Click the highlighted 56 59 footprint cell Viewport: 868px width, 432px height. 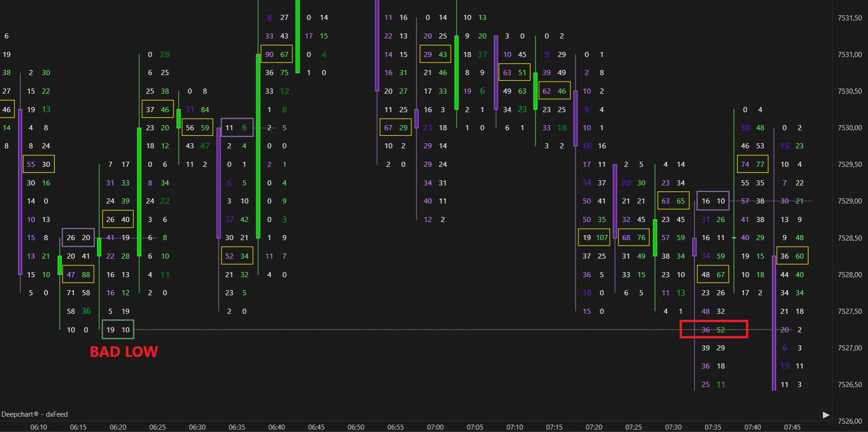(x=197, y=127)
